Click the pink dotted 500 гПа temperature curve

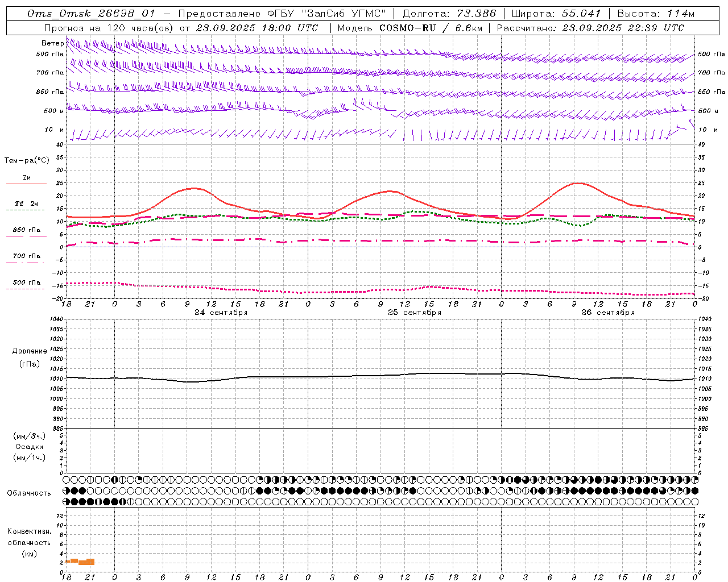point(380,291)
